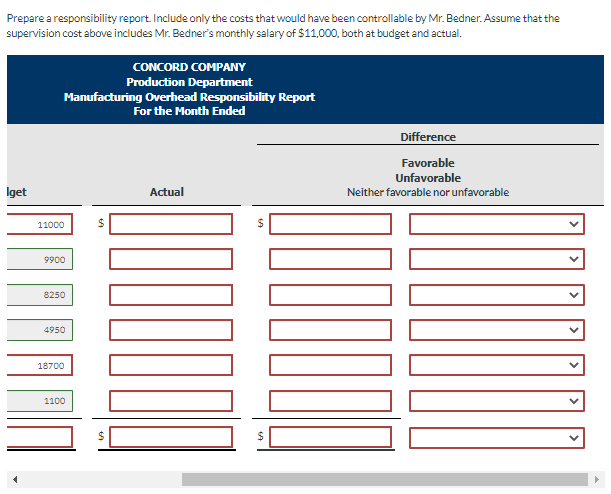Viewport: 611px width, 494px height.
Task: Open the favorable/unfavorable dropdown in the 8250 row
Action: tap(497, 295)
